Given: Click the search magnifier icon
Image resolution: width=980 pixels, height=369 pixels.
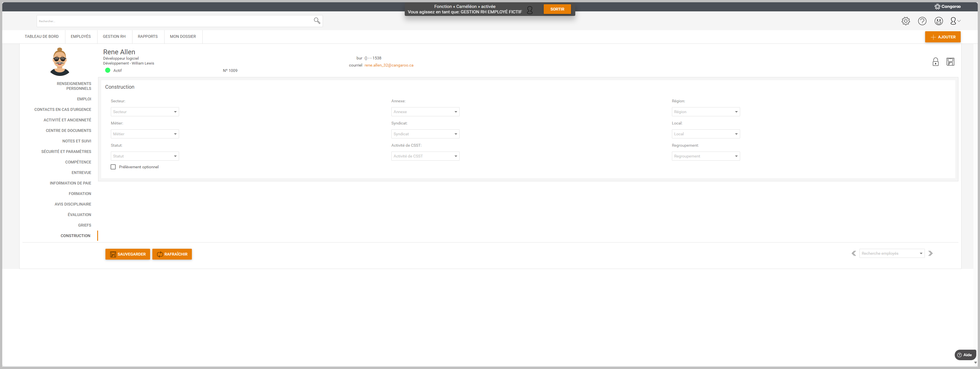Looking at the screenshot, I should (x=317, y=20).
